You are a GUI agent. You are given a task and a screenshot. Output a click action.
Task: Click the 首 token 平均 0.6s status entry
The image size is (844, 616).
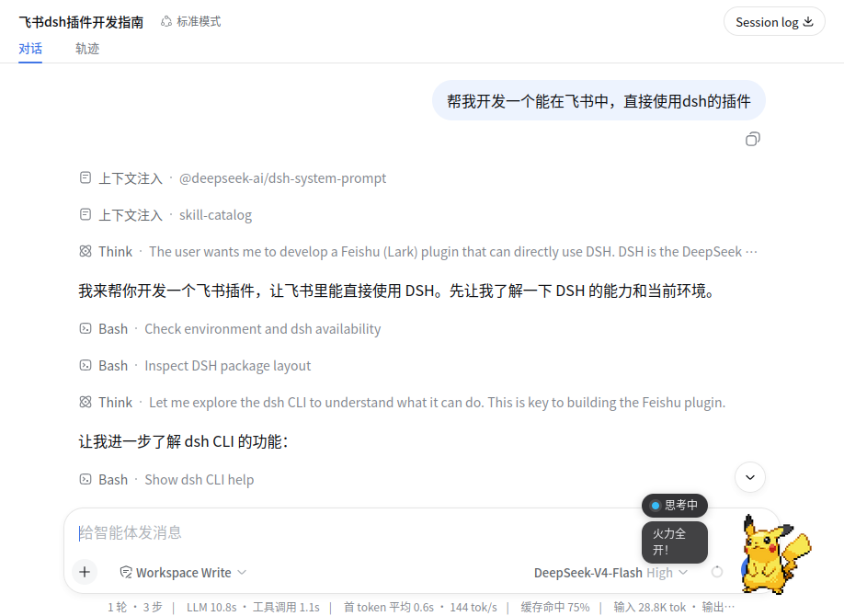point(389,608)
